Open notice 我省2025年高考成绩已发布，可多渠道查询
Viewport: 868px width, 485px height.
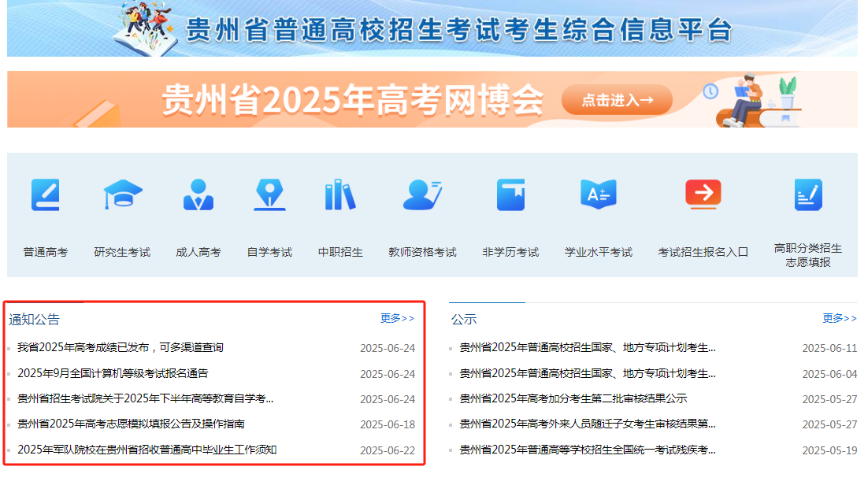coord(121,348)
